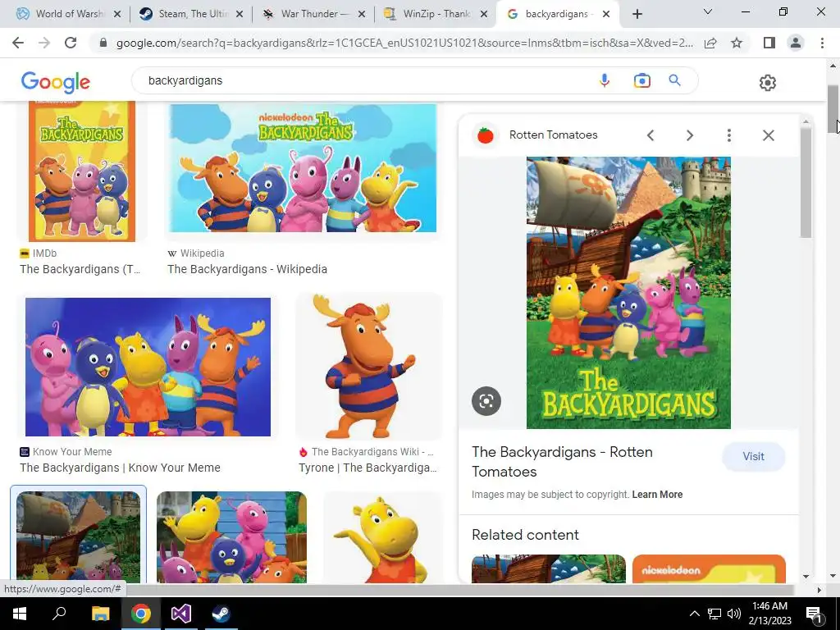Click the Rotten Tomatoes tomato favicon
Screen dimensions: 840x630
pos(486,135)
